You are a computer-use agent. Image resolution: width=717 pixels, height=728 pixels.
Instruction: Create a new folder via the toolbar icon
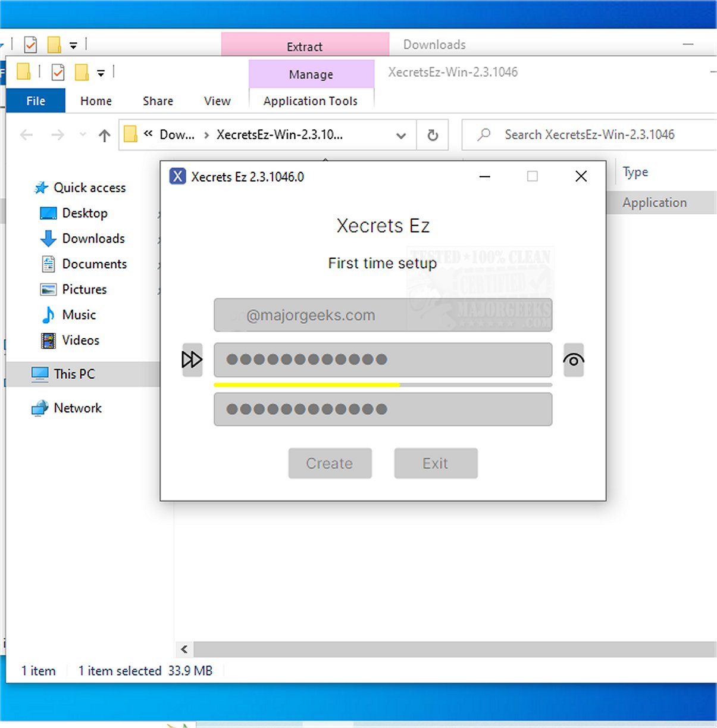pos(82,72)
